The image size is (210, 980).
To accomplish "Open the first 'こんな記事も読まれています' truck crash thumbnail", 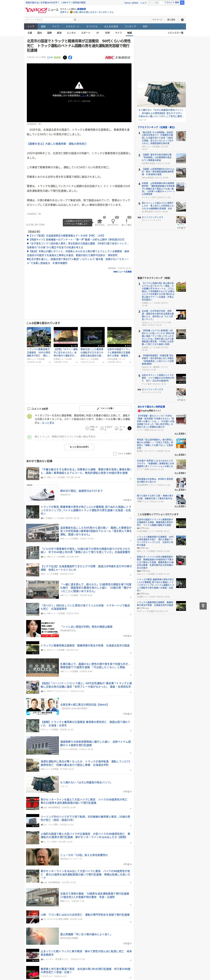I will click(x=39, y=337).
